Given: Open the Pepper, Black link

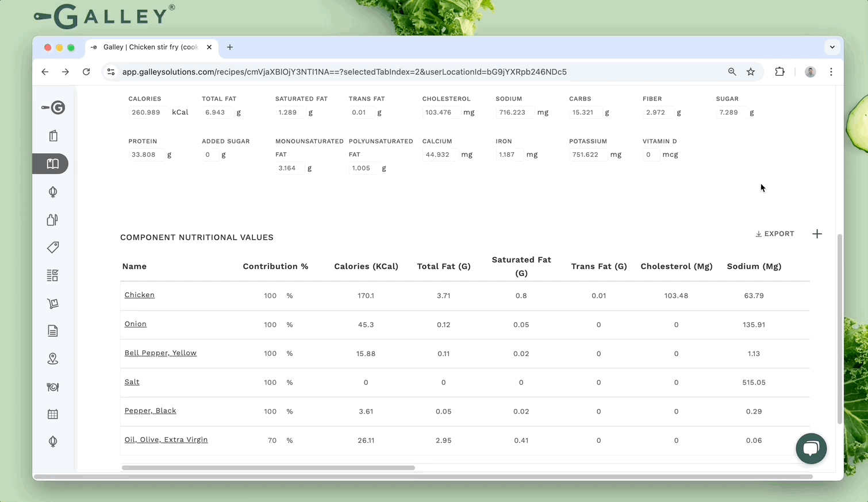Looking at the screenshot, I should [151, 411].
